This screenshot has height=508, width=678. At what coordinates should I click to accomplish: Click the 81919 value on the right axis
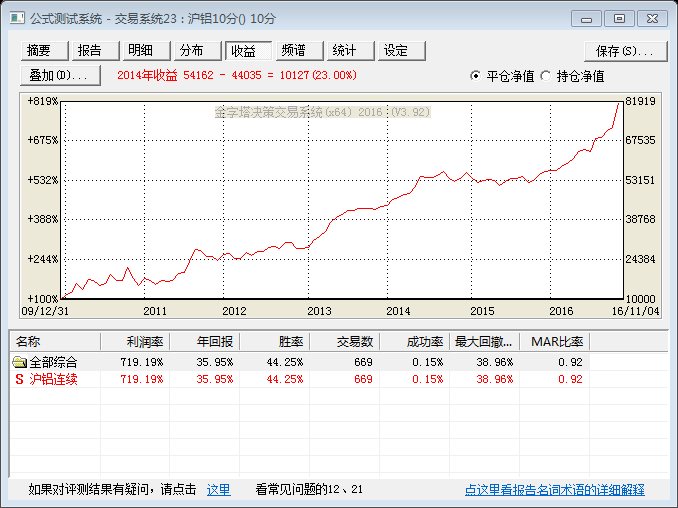pyautogui.click(x=640, y=101)
